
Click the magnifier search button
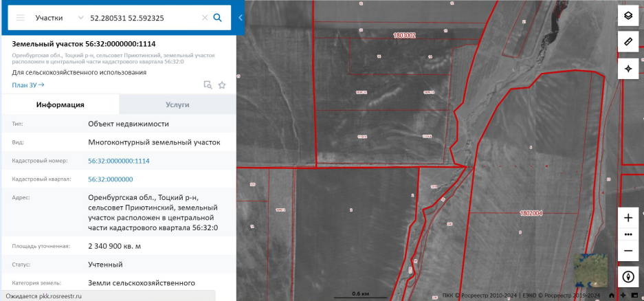pos(218,17)
